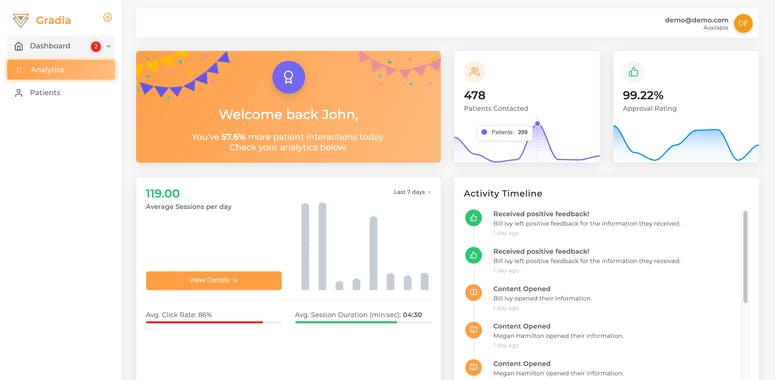775x380 pixels.
Task: Click the green Avg. Session Duration progress bar
Action: [346, 322]
